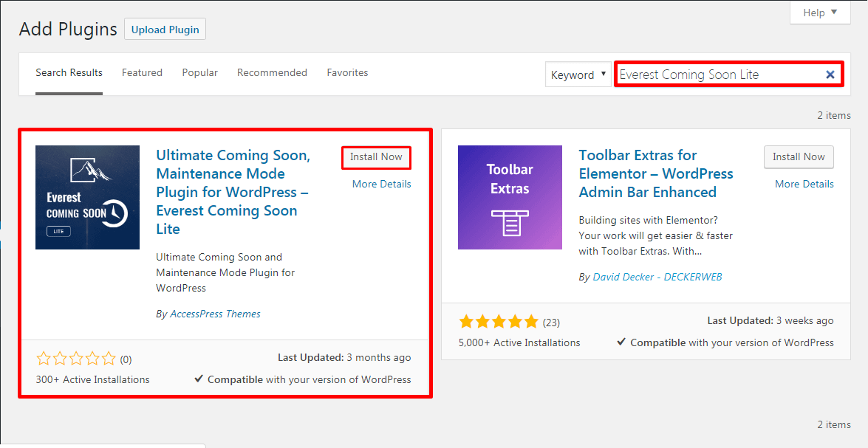Click the top 2 items count text
The width and height of the screenshot is (868, 448).
click(834, 115)
